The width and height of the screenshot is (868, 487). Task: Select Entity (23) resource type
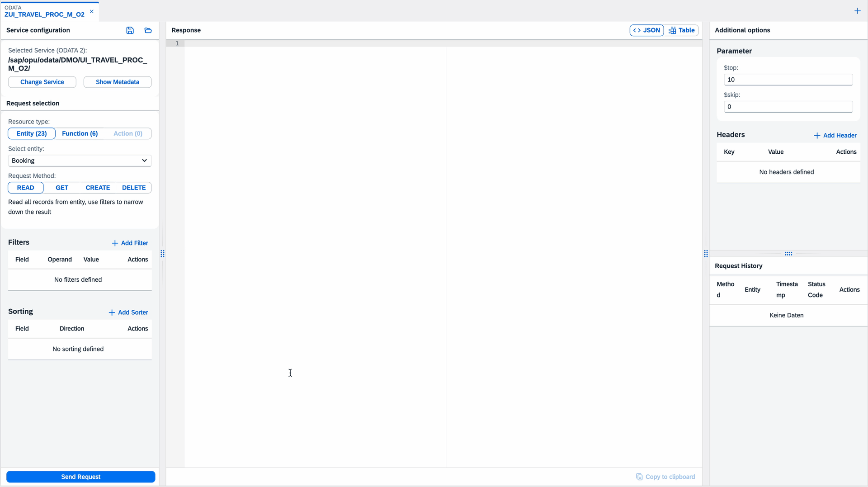pyautogui.click(x=32, y=133)
